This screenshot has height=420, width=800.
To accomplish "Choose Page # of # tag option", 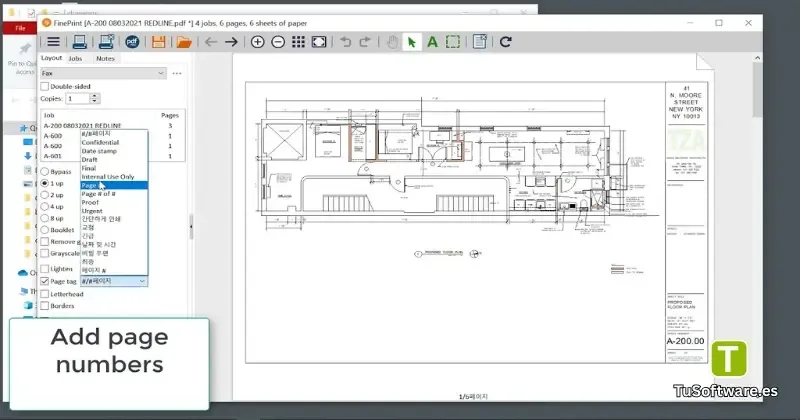I will pyautogui.click(x=114, y=194).
